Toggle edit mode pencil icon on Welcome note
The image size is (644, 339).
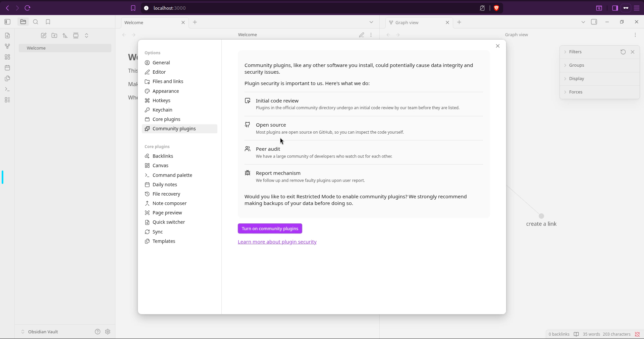click(362, 35)
